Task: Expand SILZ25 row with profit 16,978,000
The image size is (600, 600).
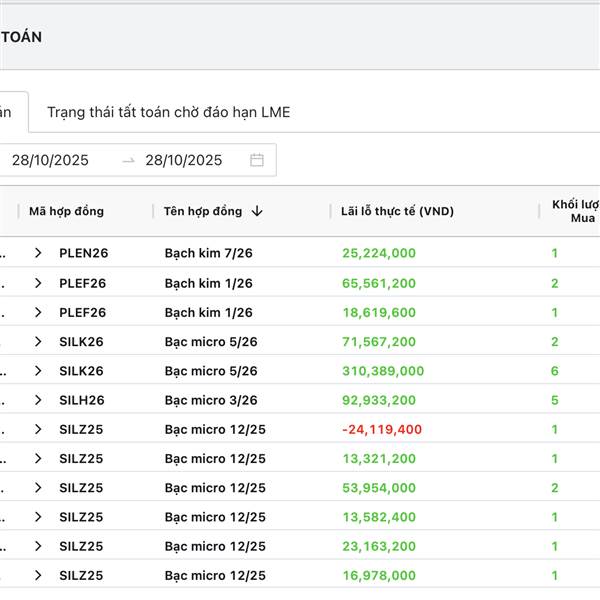Action: click(38, 575)
